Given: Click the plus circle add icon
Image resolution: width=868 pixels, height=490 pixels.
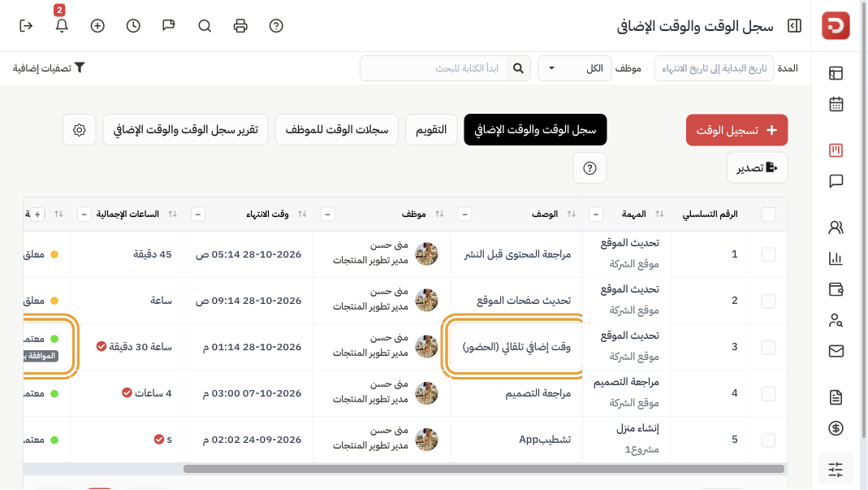Looking at the screenshot, I should coord(97,26).
